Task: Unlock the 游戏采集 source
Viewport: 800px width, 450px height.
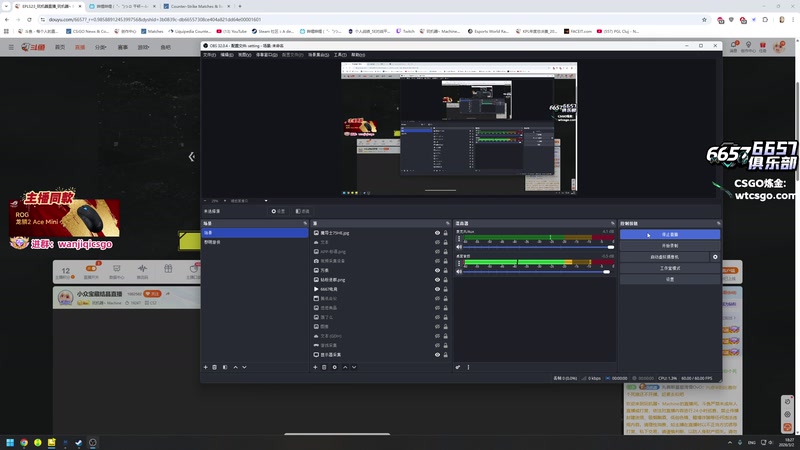Action: (x=445, y=345)
